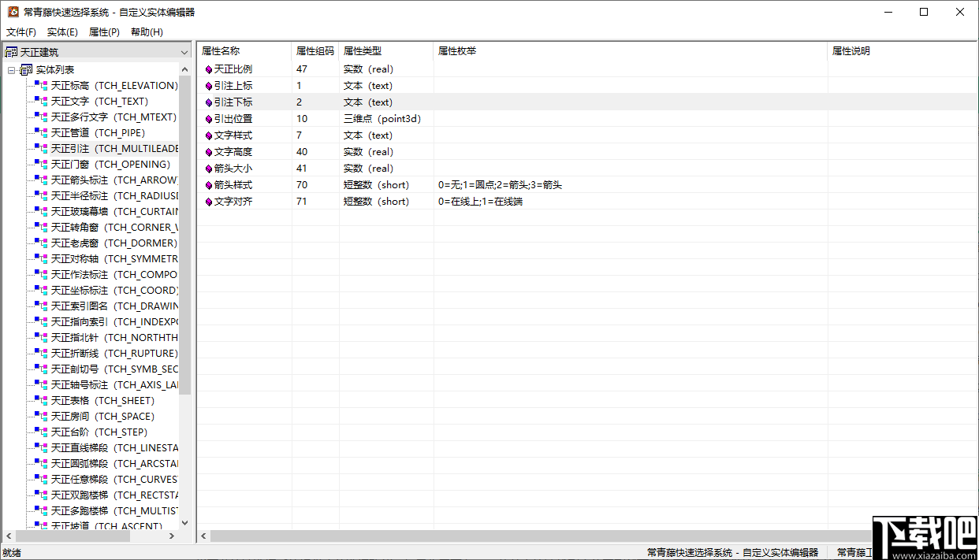
Task: Open the 文件(F) menu
Action: (x=20, y=32)
